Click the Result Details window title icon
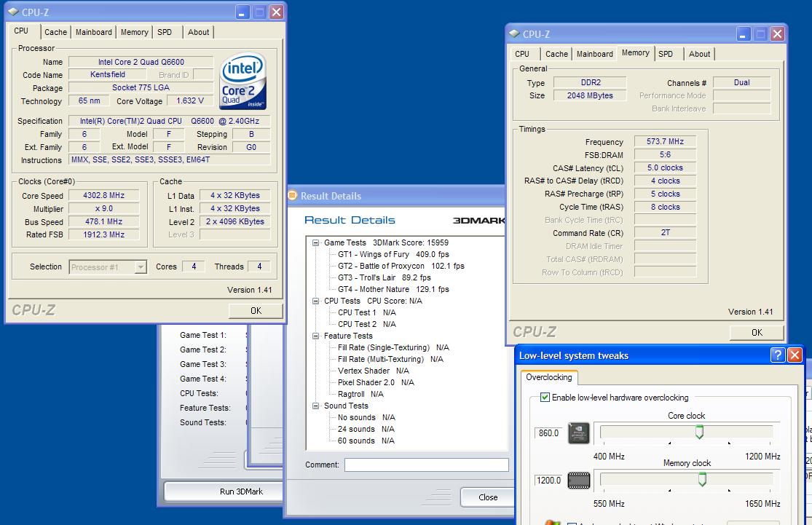Screen dimensions: 812x525 pos(293,196)
